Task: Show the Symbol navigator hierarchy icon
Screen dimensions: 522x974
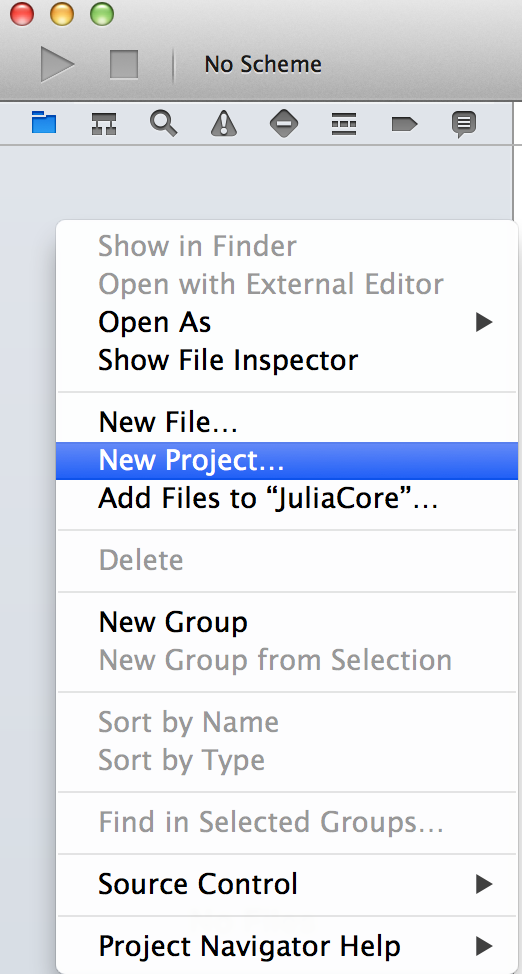Action: coord(104,124)
